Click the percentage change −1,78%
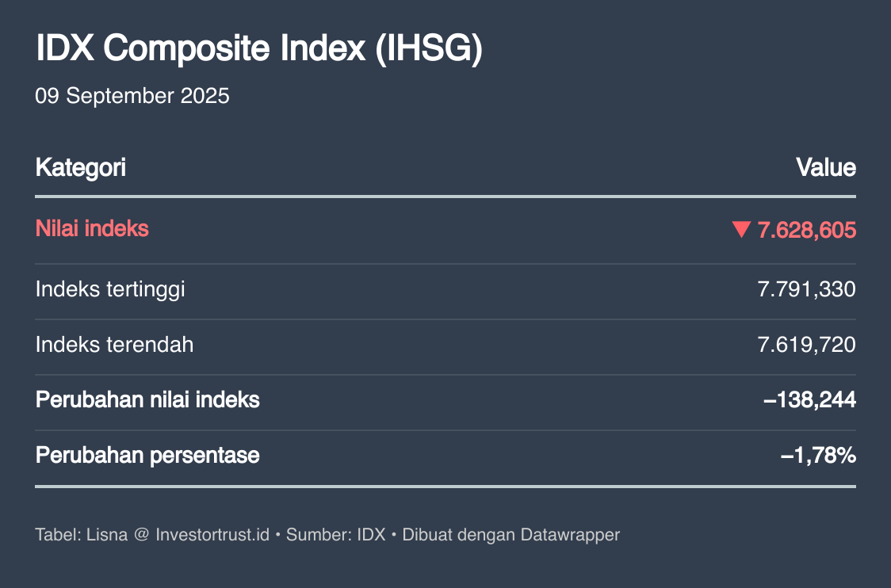 coord(818,456)
